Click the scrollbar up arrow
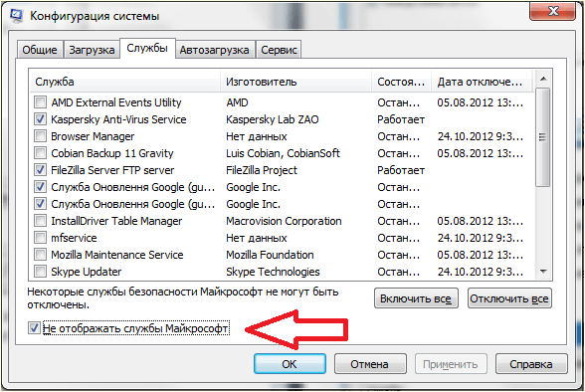The width and height of the screenshot is (585, 392). 543,79
